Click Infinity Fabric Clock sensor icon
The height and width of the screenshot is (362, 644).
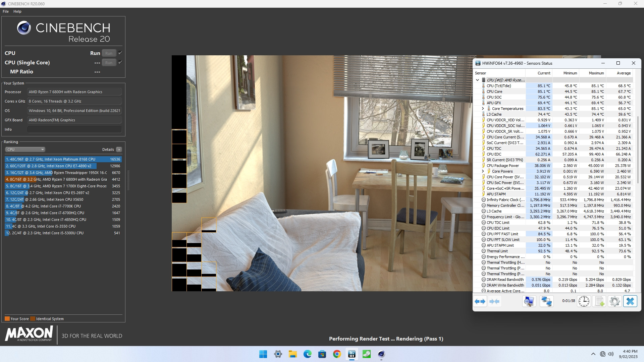click(x=484, y=200)
